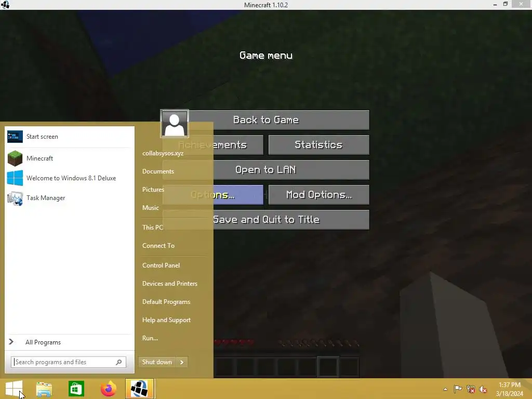Click the user account picture
This screenshot has width=532, height=399.
click(175, 124)
